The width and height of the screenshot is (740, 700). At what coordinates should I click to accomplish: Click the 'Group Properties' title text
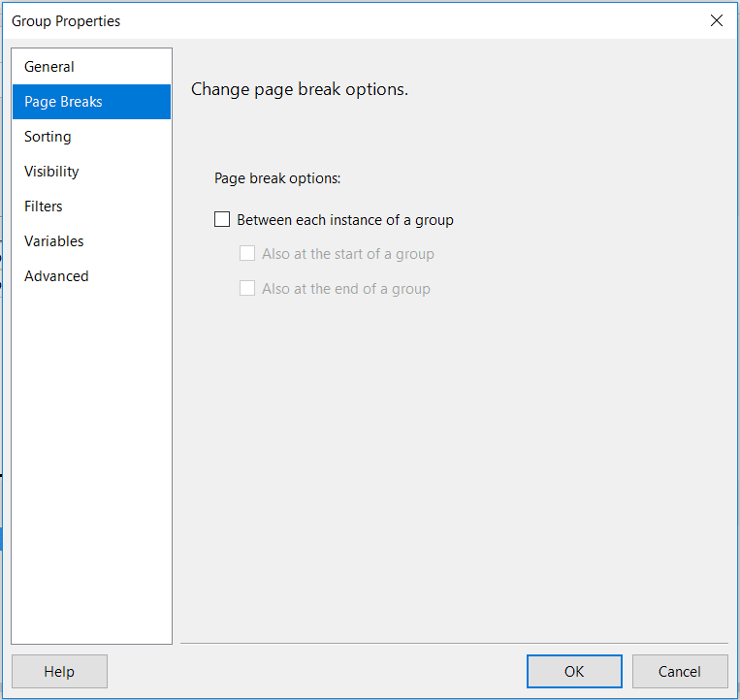[66, 21]
